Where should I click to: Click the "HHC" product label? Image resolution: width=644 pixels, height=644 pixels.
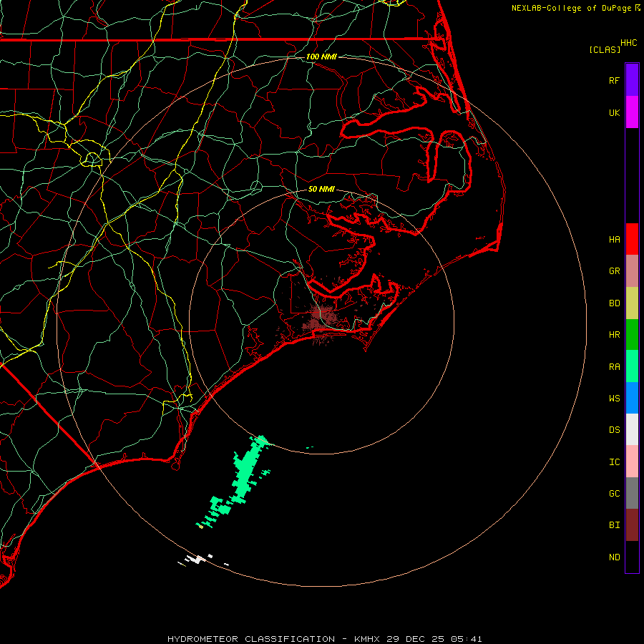click(628, 43)
